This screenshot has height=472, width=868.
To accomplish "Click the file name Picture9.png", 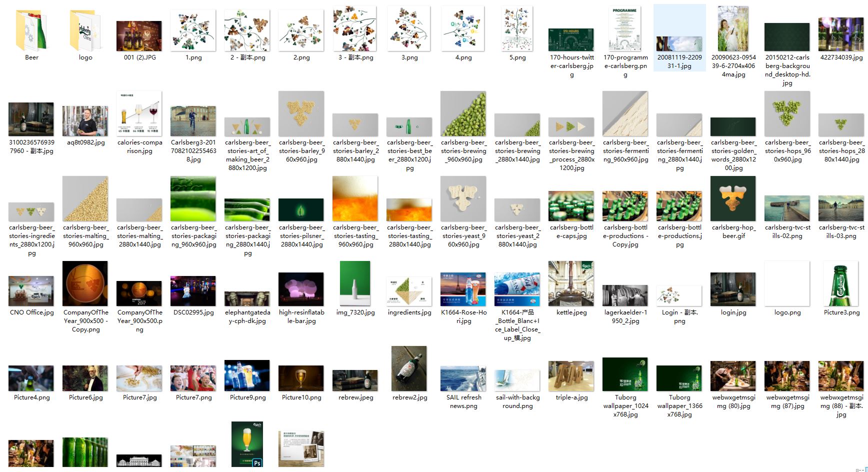I will coord(247,397).
